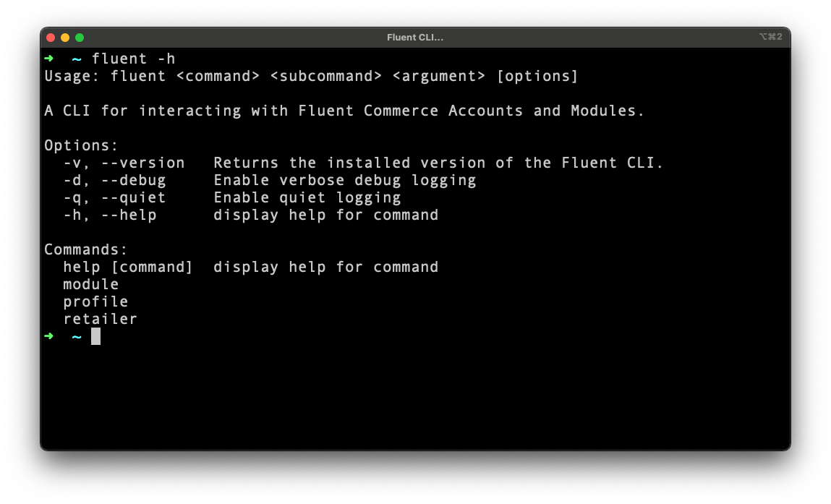Click the 'retailer' command in the list
Viewport: 831px width, 504px height.
click(x=100, y=319)
